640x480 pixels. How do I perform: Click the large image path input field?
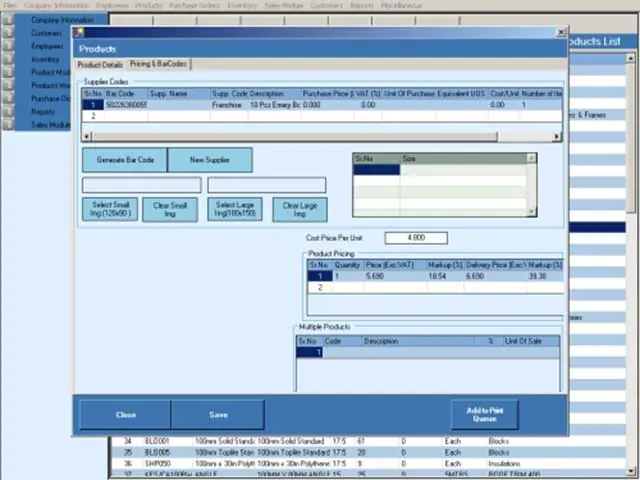pyautogui.click(x=267, y=185)
